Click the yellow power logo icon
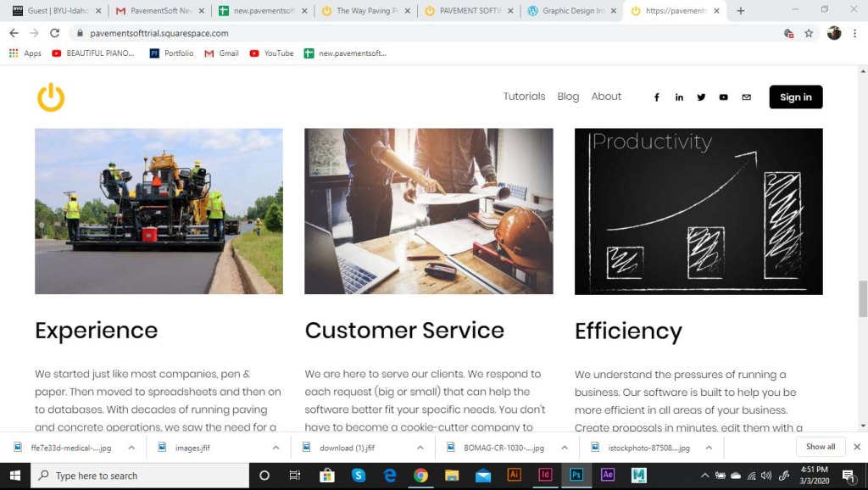868x490 pixels. (x=51, y=97)
